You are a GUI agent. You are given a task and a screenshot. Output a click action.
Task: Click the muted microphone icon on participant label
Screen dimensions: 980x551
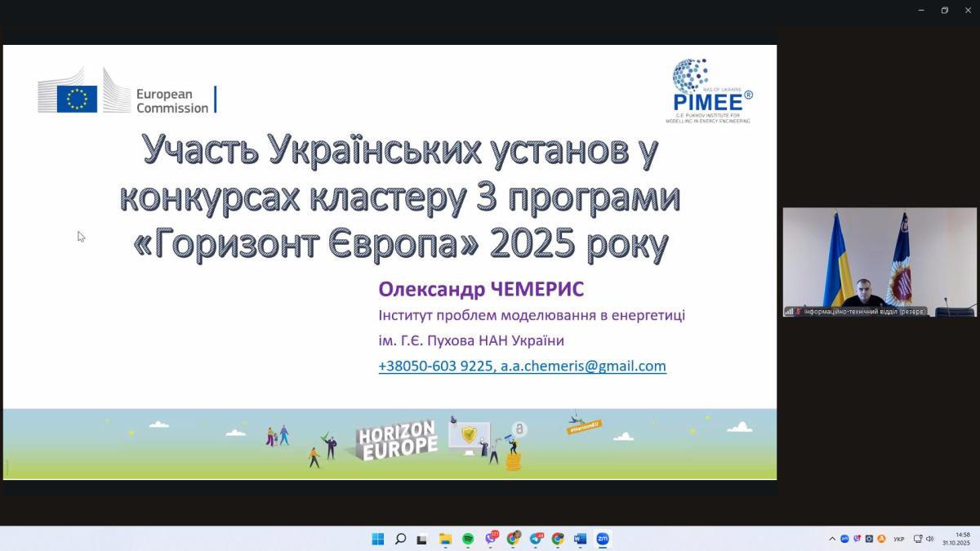[798, 312]
